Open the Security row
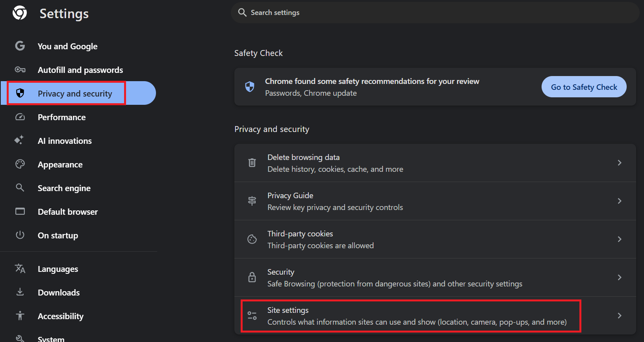This screenshot has height=342, width=644. tap(435, 277)
